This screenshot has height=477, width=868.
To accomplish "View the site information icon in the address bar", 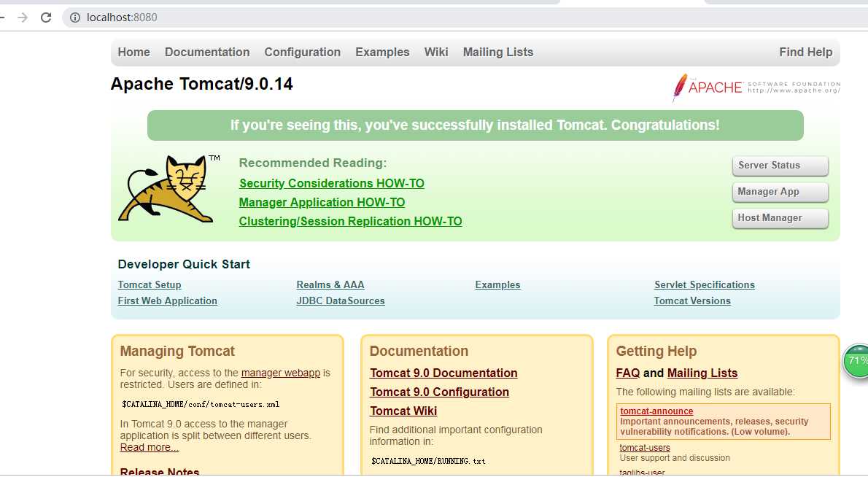I will 74,18.
